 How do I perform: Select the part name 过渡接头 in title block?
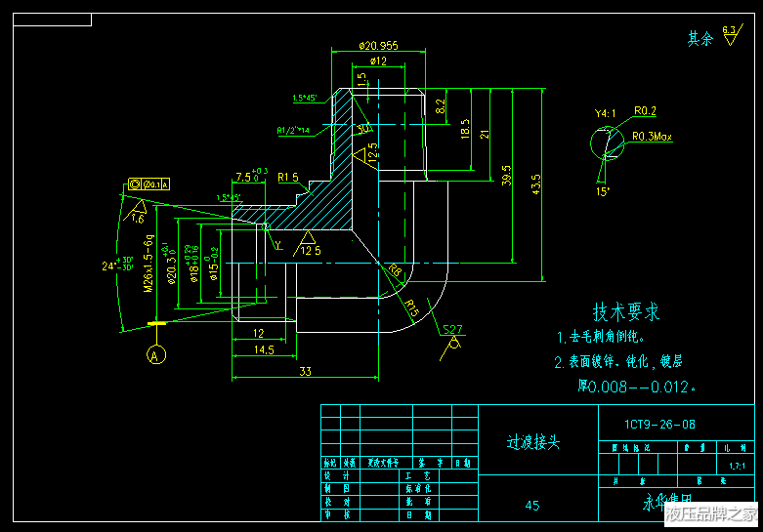click(x=533, y=441)
